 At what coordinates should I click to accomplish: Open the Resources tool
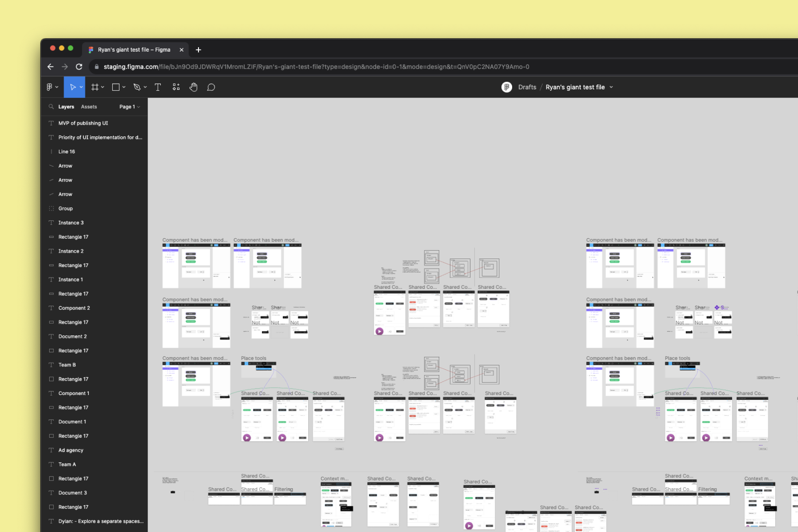(176, 87)
